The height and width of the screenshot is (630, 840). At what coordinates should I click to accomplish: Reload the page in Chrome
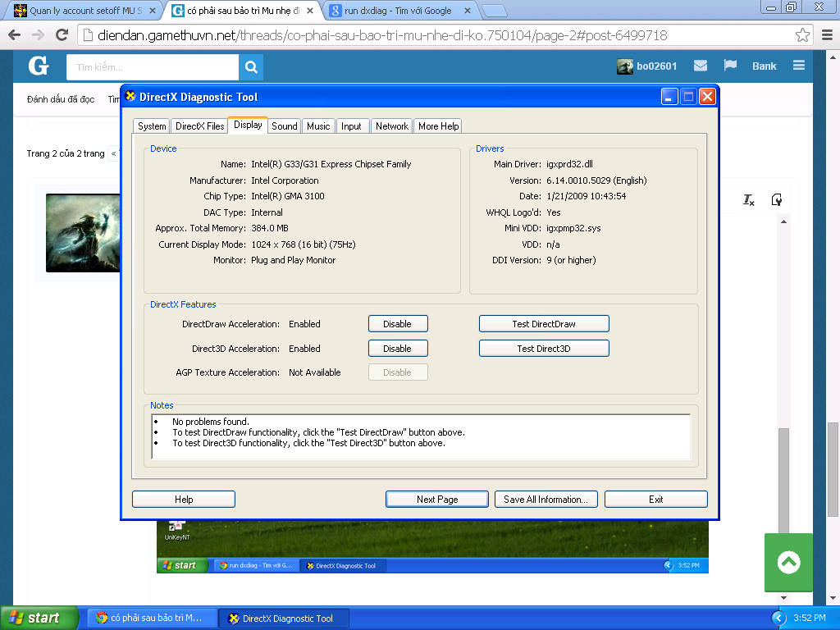coord(62,35)
